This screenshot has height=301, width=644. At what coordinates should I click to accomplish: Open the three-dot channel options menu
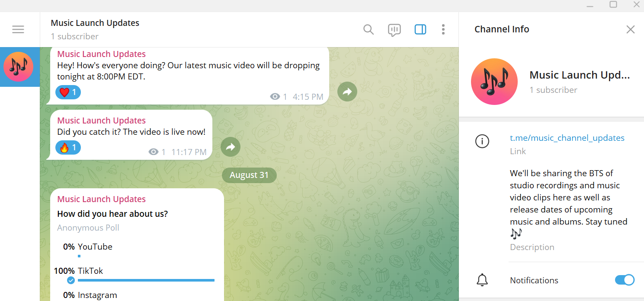pos(443,29)
